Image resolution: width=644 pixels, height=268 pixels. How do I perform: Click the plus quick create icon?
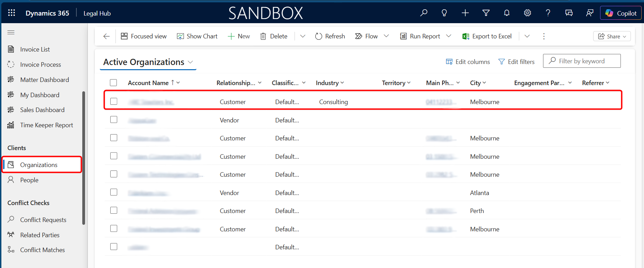click(x=465, y=13)
